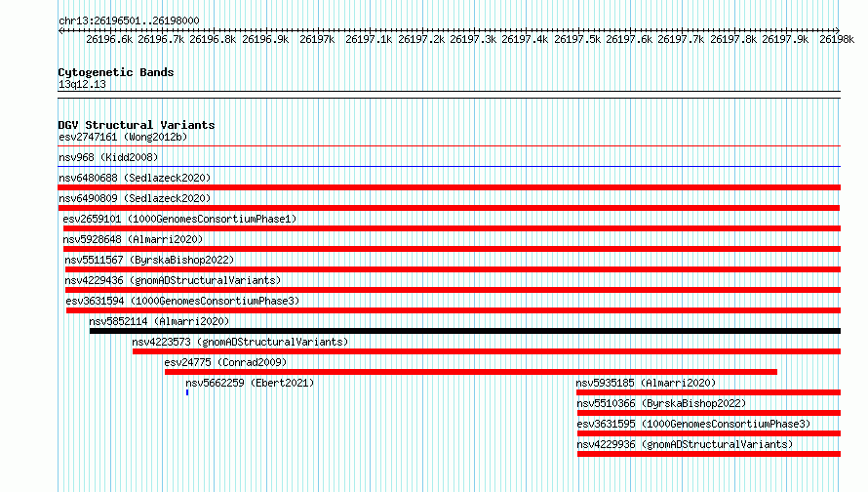Select nsv5852114 (Almarri2020) label

159,321
